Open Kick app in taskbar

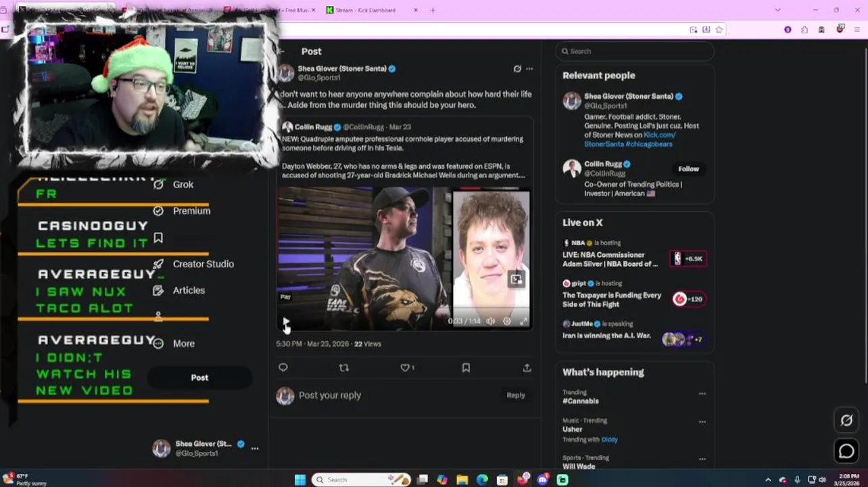click(562, 480)
